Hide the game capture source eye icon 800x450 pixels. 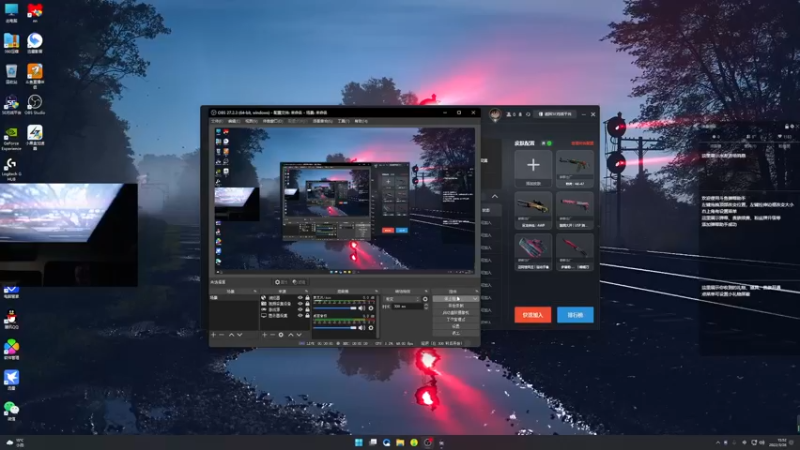[x=300, y=310]
